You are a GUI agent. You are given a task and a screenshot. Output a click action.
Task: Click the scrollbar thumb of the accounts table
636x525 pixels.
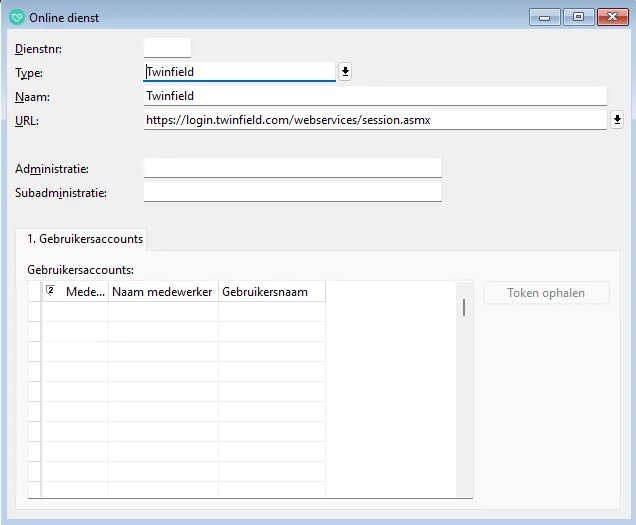[x=464, y=307]
